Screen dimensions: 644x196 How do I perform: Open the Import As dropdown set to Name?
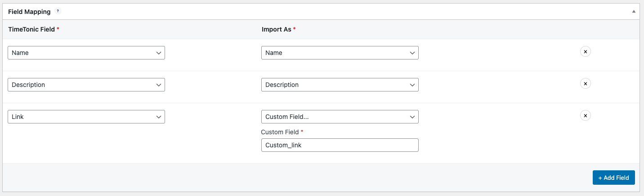(x=340, y=53)
